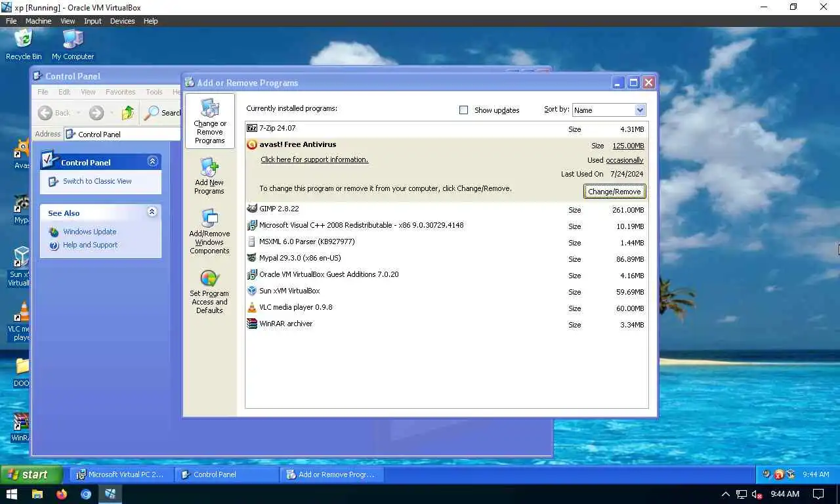Click the XP start button

pyautogui.click(x=31, y=474)
